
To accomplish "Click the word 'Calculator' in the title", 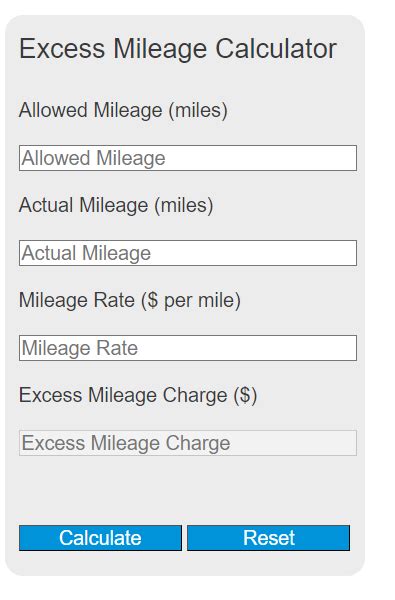I will pyautogui.click(x=276, y=49).
